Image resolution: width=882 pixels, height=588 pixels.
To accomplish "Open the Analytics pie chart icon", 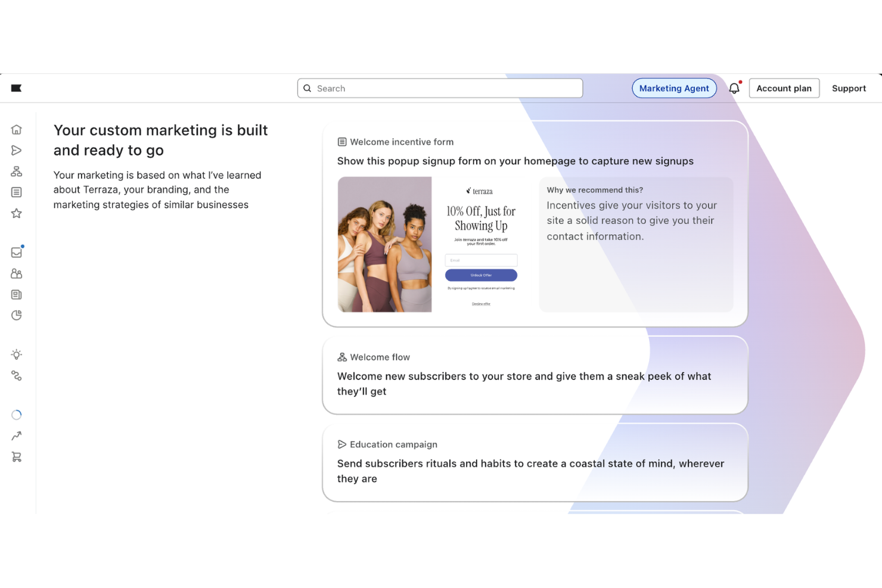I will click(17, 315).
